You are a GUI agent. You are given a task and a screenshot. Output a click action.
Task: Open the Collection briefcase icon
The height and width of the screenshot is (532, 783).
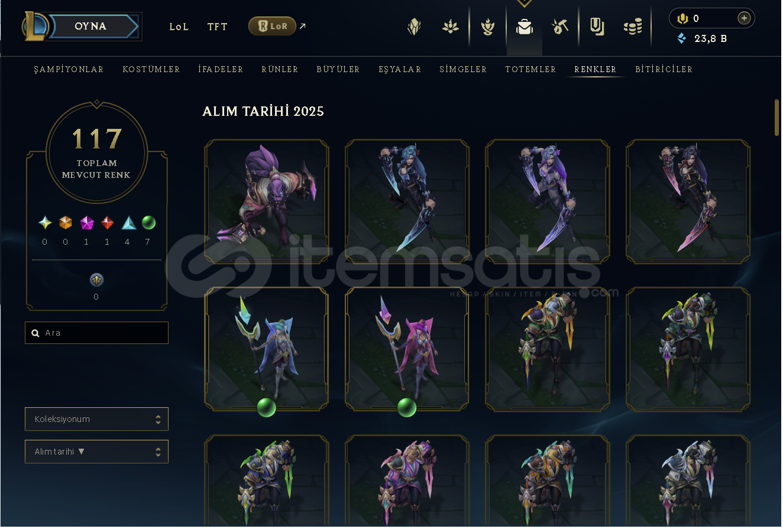(525, 27)
